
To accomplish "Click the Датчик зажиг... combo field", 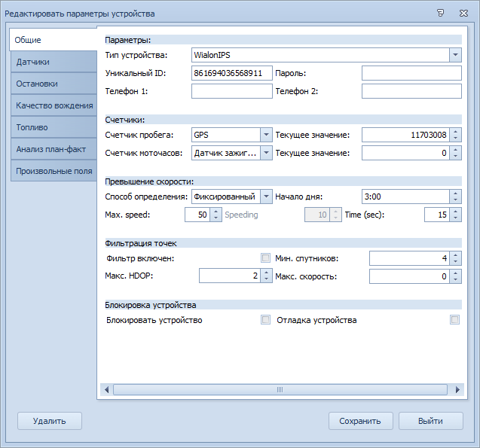I will click(226, 153).
